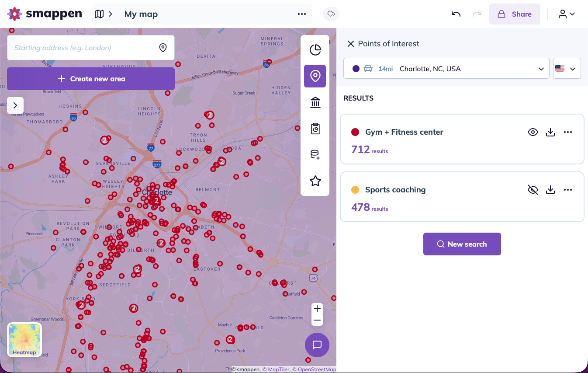
Task: Expand the left side panel
Action: pyautogui.click(x=15, y=105)
